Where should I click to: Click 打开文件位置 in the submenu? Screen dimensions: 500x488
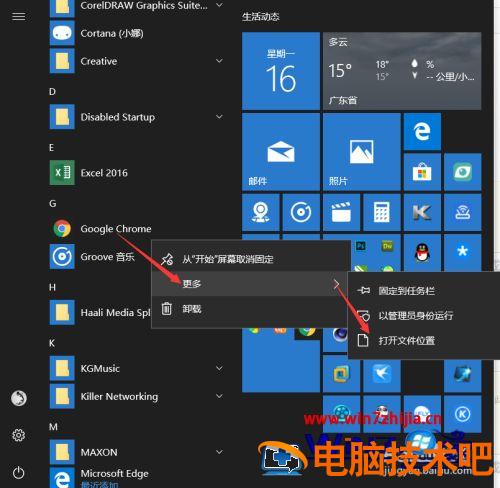coord(423,341)
